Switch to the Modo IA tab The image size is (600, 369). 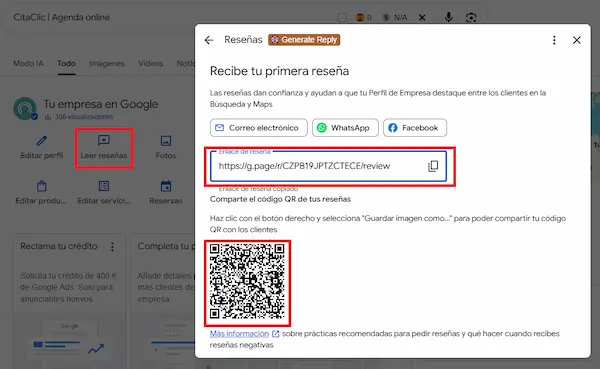click(x=28, y=64)
